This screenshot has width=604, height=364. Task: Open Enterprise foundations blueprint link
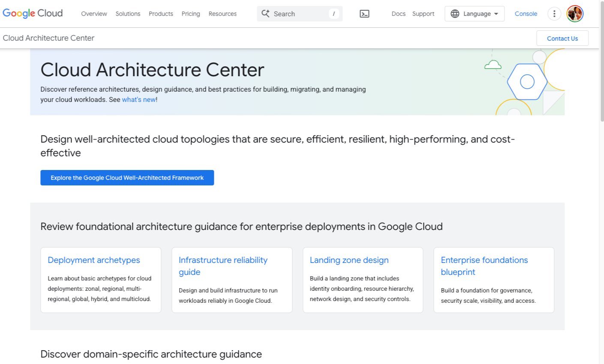pos(484,266)
